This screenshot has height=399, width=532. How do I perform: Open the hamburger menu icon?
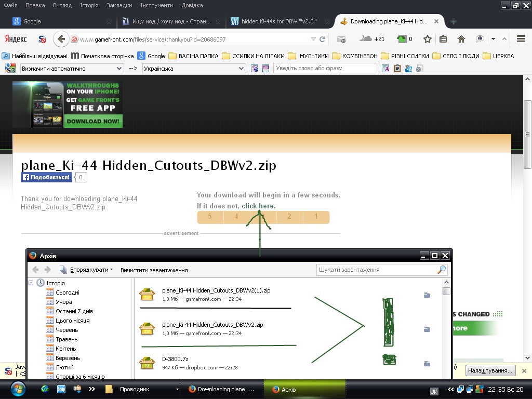tap(521, 38)
